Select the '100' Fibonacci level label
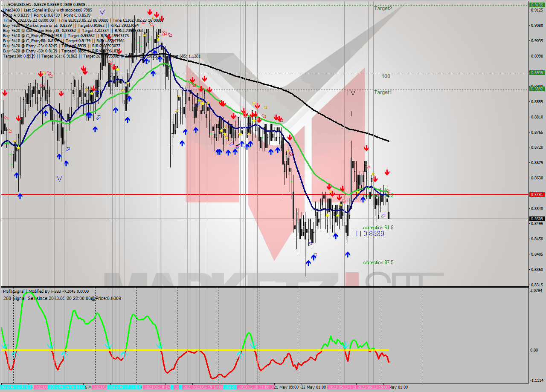This screenshot has width=546, height=392. pos(386,76)
